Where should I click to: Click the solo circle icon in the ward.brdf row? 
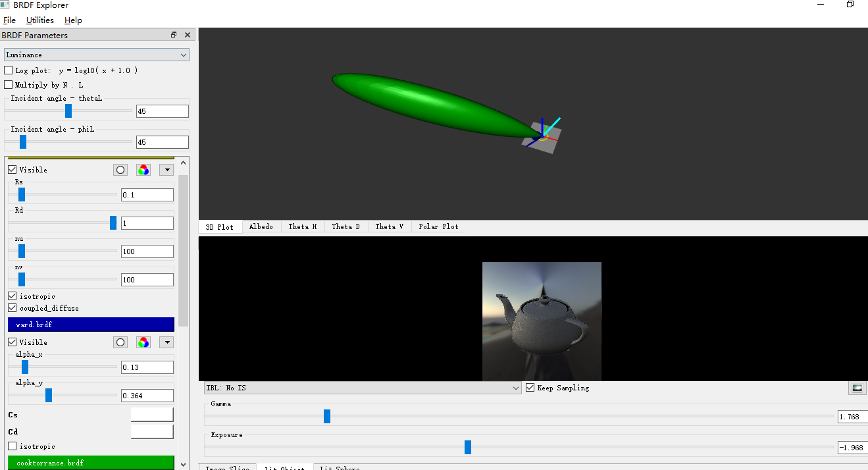[x=120, y=342]
